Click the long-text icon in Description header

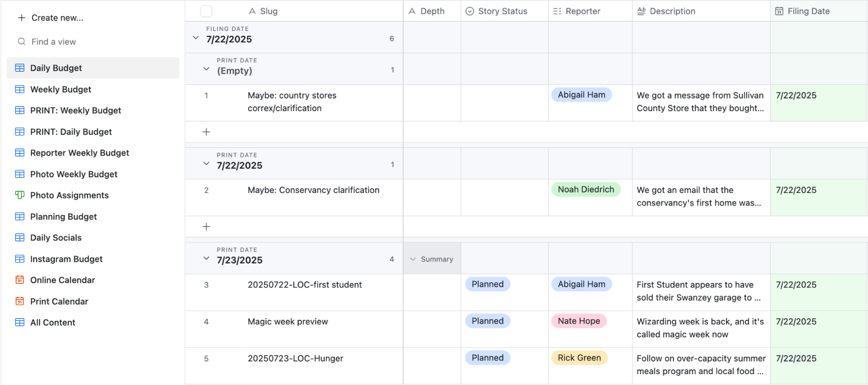641,11
